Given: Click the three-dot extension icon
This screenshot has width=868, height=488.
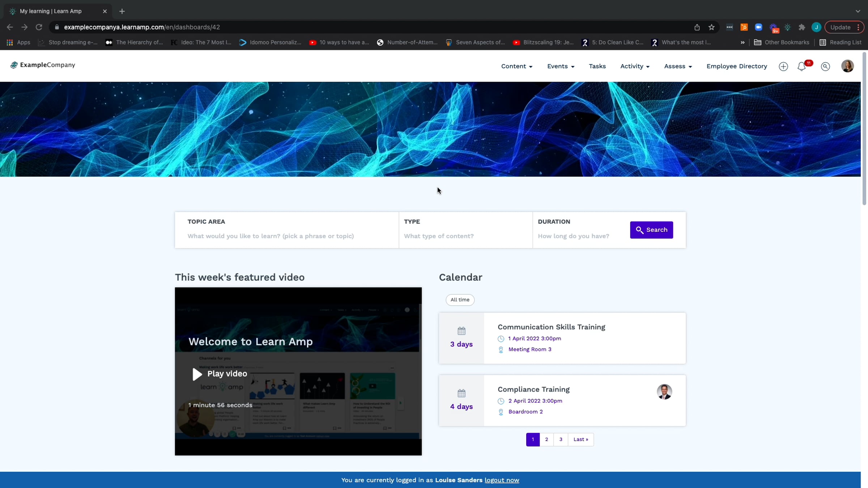Looking at the screenshot, I should coord(729,27).
